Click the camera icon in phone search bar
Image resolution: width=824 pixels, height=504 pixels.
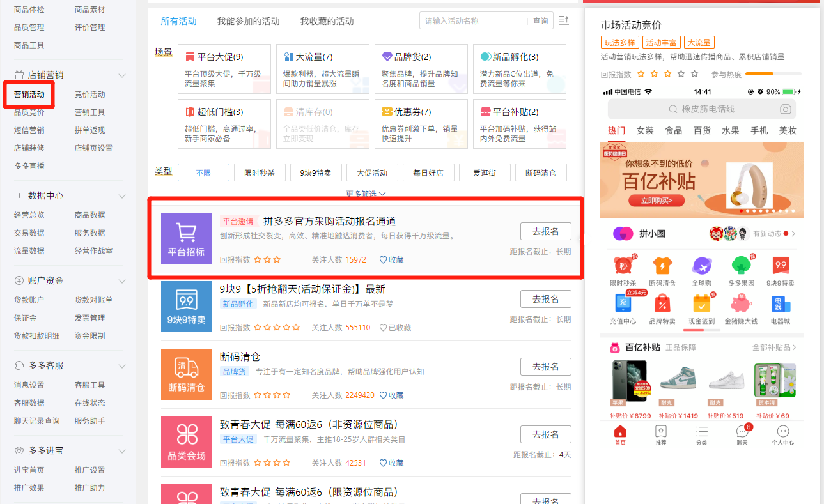(x=785, y=109)
